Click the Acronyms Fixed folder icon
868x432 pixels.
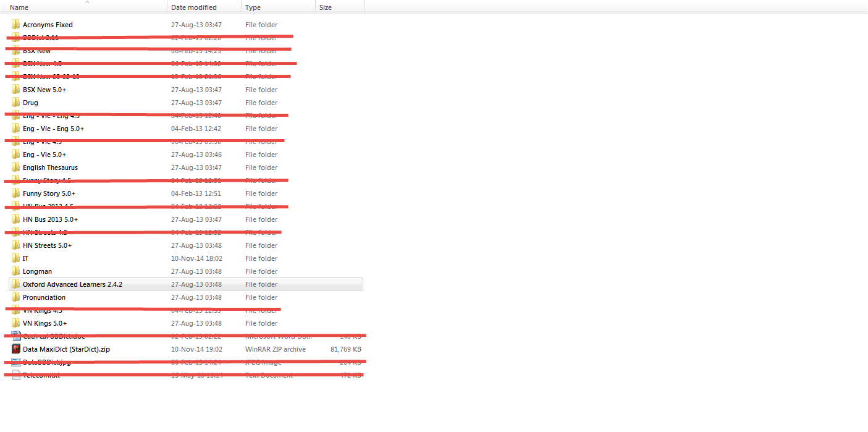[x=16, y=25]
